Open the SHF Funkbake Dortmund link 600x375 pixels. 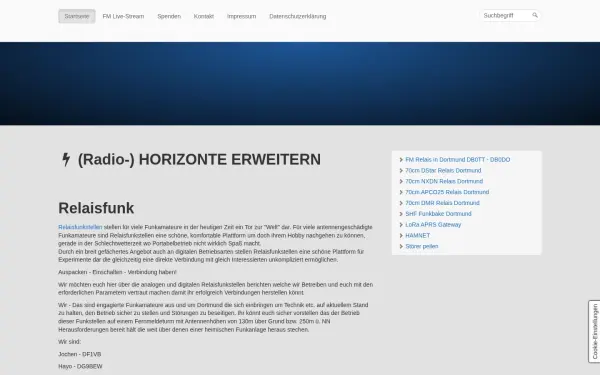tap(439, 214)
